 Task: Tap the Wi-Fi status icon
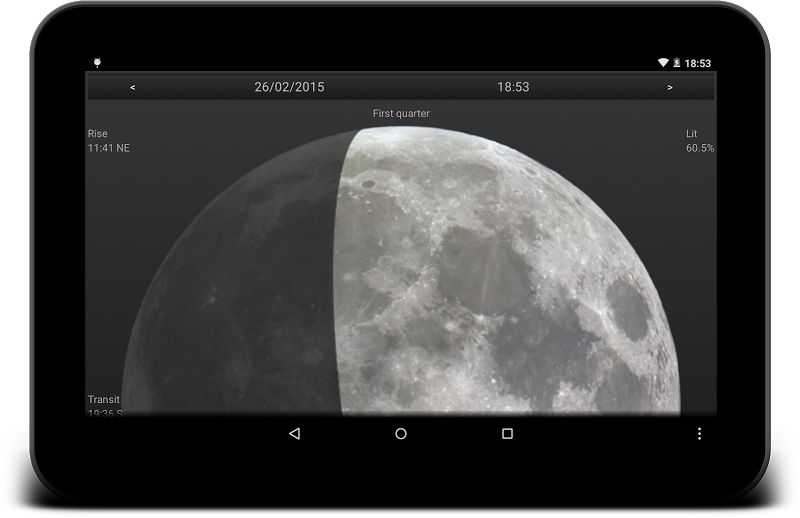(662, 63)
